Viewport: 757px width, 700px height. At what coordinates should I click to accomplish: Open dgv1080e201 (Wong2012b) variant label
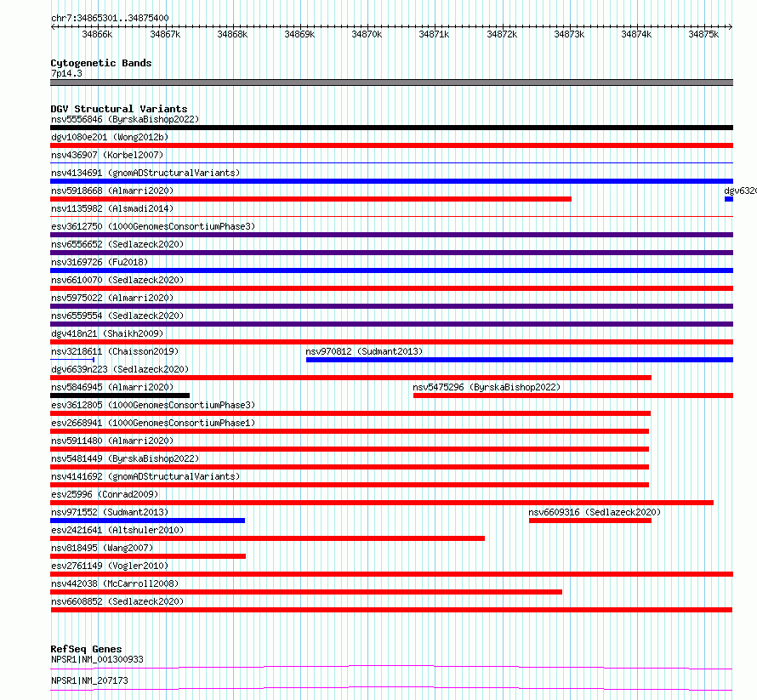pos(110,137)
